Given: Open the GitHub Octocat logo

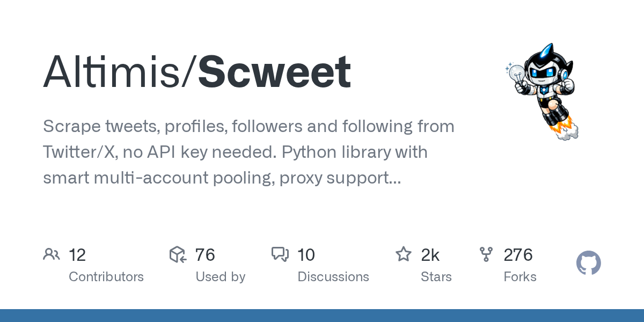Looking at the screenshot, I should pos(589,264).
